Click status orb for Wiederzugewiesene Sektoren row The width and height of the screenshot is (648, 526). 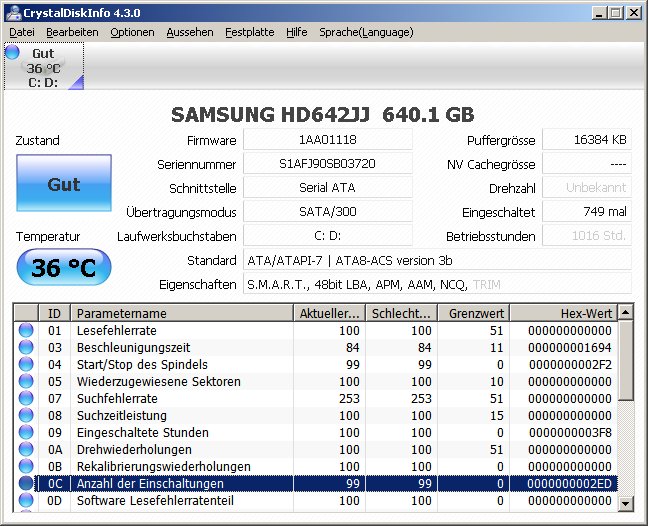pyautogui.click(x=26, y=381)
